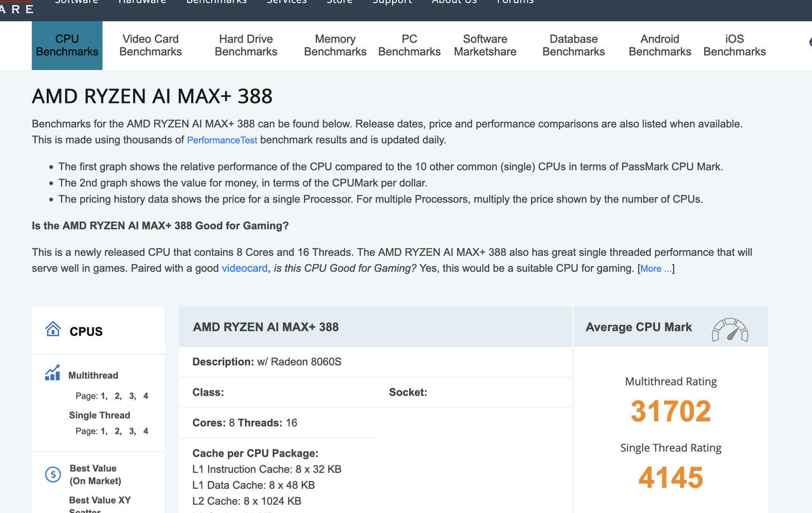Viewport: 812px width, 513px height.
Task: Jump to Multithread page 4
Action: click(146, 396)
